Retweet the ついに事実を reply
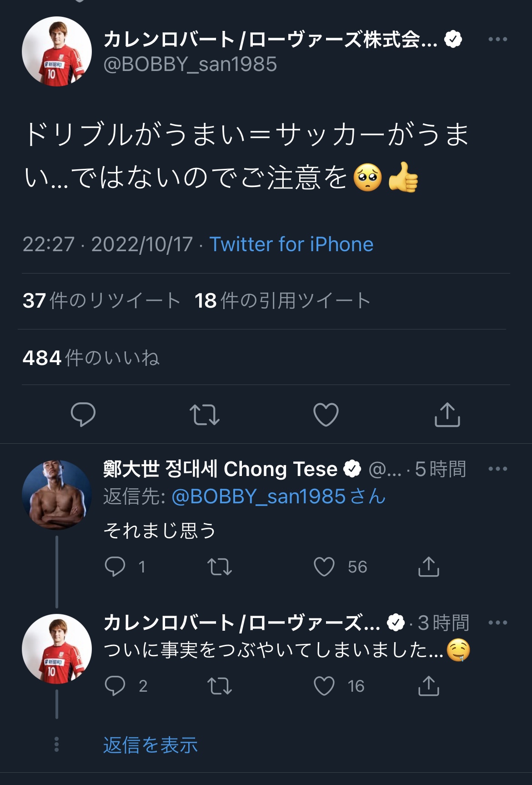The image size is (532, 785). [220, 686]
